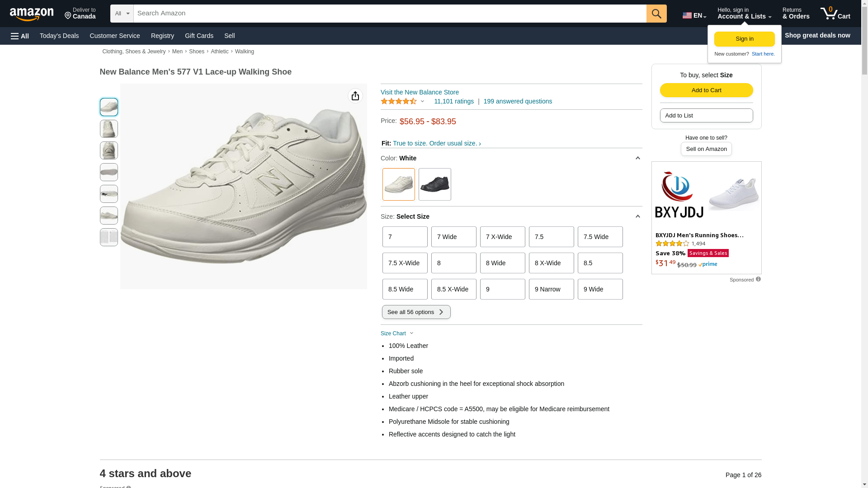Screen dimensions: 868x488
Task: Click the Search Amazon input field
Action: [x=390, y=14]
